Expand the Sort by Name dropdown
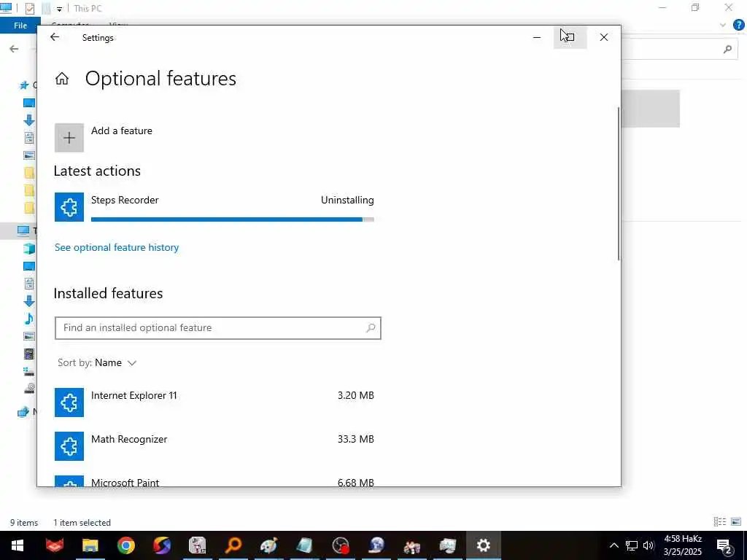The width and height of the screenshot is (747, 560). click(97, 363)
